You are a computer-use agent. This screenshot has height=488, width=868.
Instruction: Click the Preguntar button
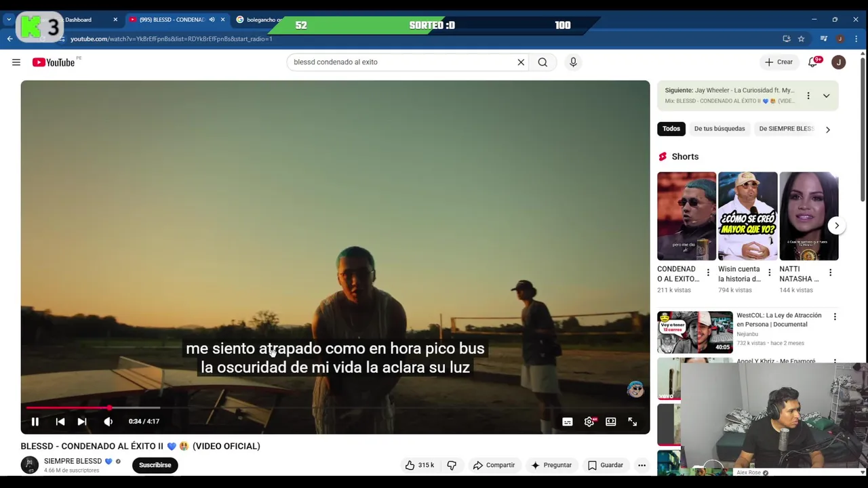coord(551,465)
